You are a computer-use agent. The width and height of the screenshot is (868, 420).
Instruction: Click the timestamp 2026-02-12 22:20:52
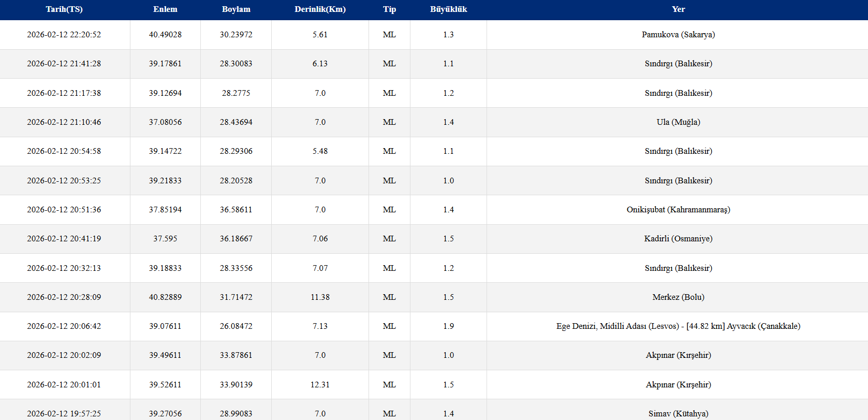(64, 35)
